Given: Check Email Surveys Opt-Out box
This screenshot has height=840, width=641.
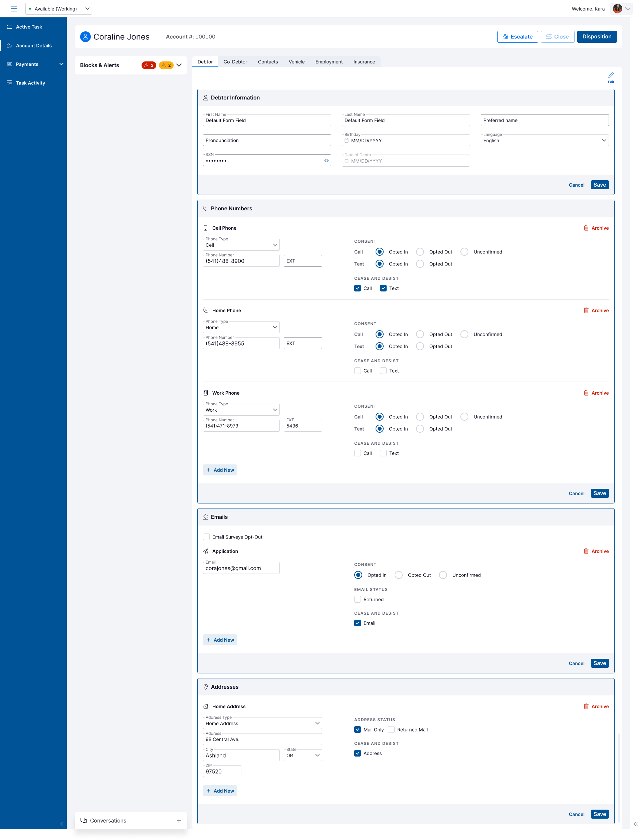Looking at the screenshot, I should click(x=206, y=537).
